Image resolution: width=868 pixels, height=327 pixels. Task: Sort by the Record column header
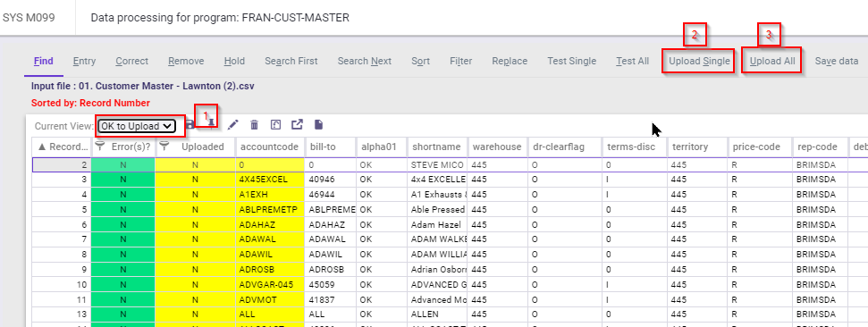click(62, 147)
